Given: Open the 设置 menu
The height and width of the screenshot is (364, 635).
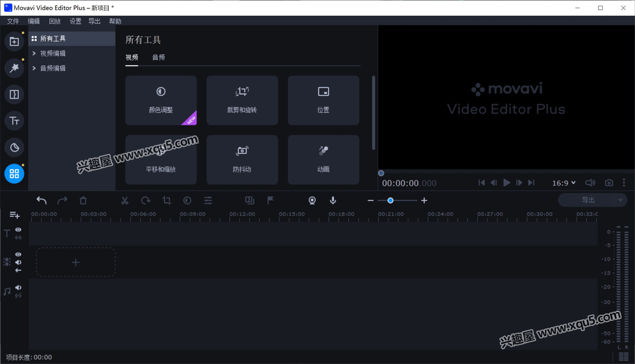Looking at the screenshot, I should 76,21.
